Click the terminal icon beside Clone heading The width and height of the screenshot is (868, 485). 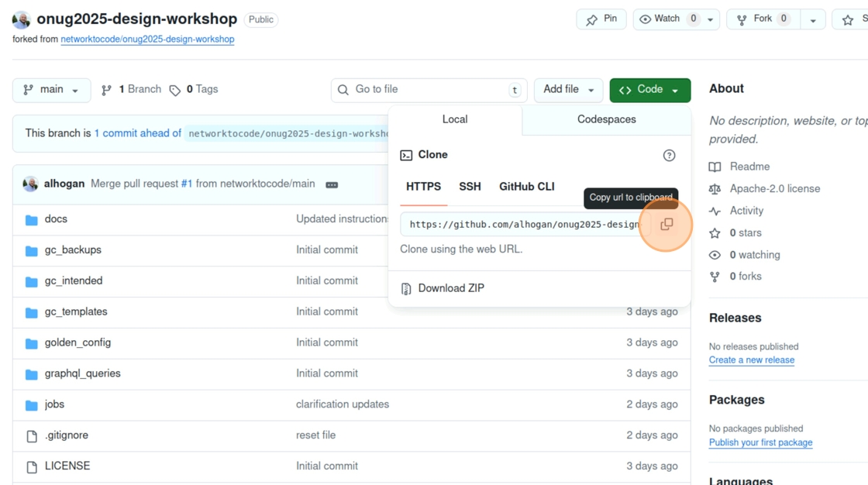click(406, 156)
